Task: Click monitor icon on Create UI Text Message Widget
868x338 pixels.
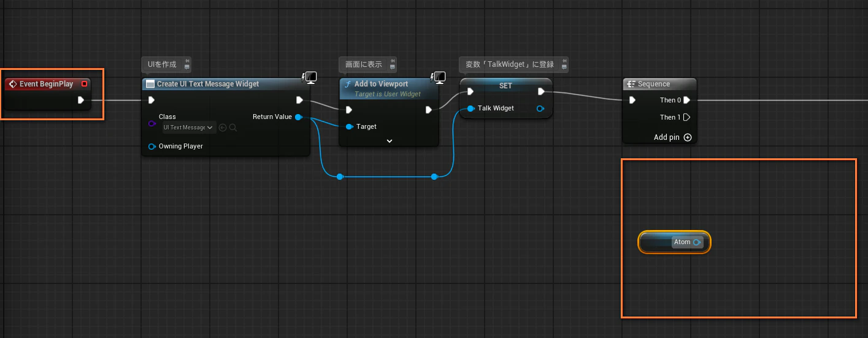Action: click(x=310, y=77)
